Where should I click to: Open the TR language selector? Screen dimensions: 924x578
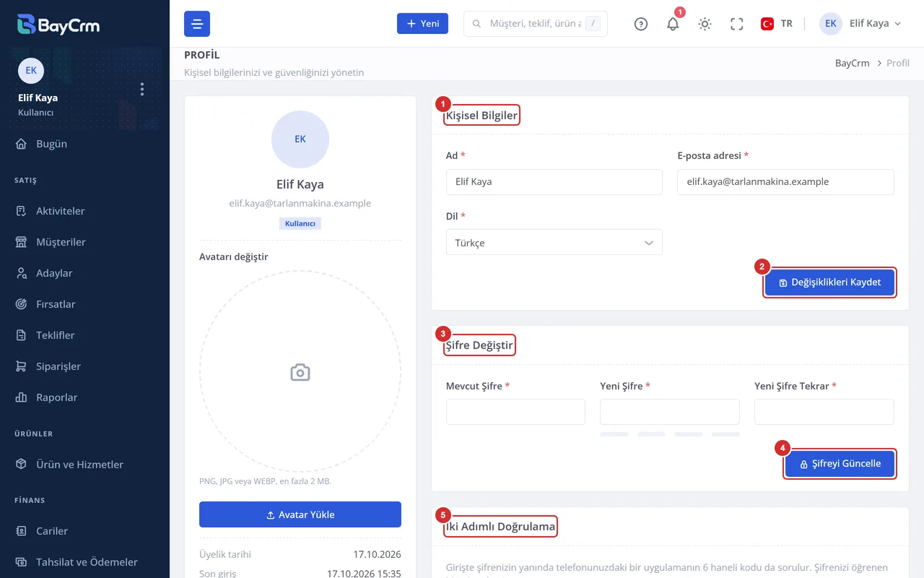777,24
